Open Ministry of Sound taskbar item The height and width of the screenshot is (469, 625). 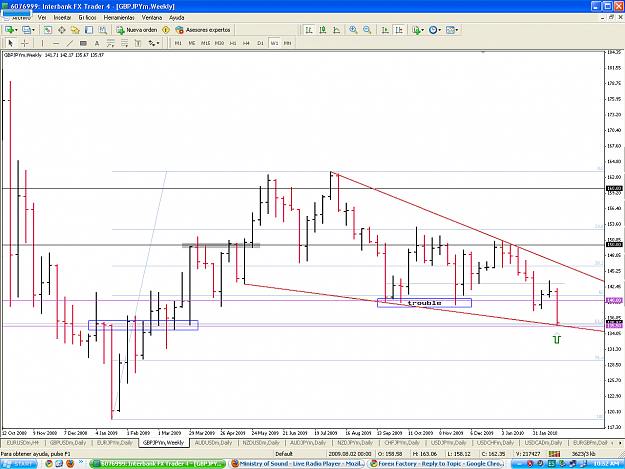click(297, 464)
